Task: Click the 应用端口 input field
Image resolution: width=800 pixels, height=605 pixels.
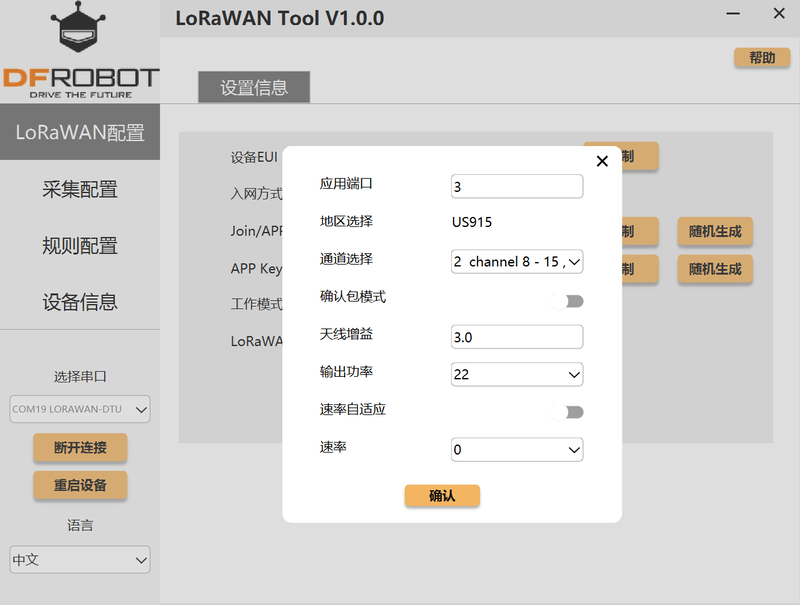Action: click(517, 187)
